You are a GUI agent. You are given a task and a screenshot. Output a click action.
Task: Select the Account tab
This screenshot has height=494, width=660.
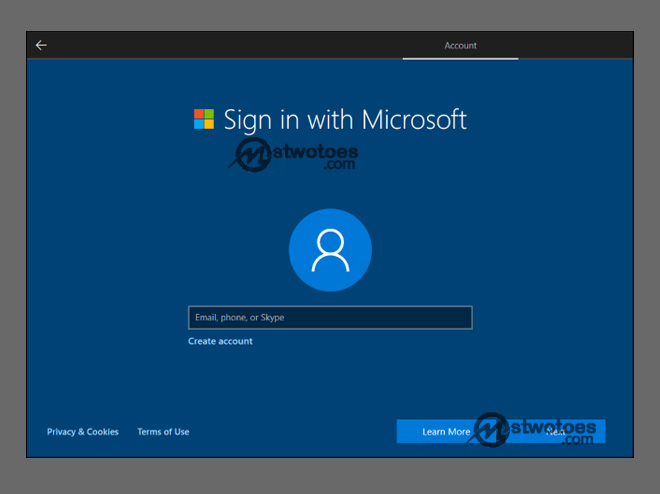click(x=460, y=45)
